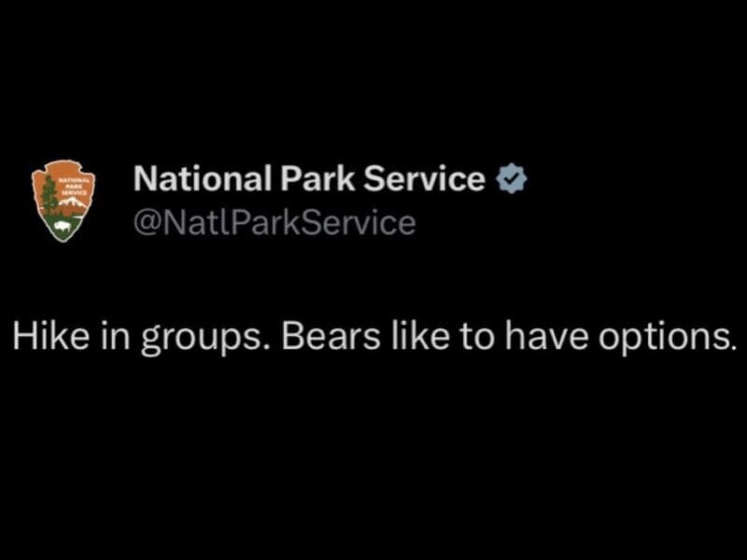Open the @NatlParkService handle link

point(275,223)
